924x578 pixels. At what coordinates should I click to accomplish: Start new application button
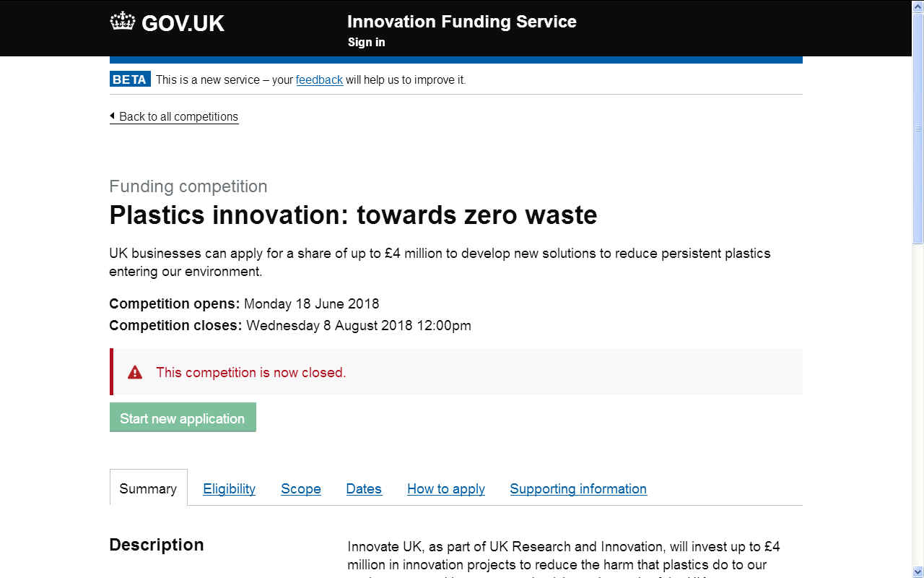pyautogui.click(x=183, y=418)
